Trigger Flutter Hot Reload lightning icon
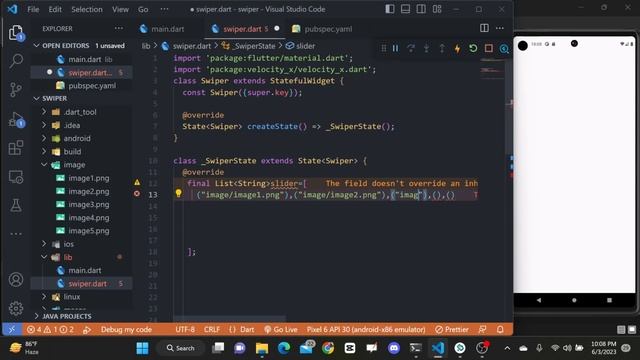The height and width of the screenshot is (360, 640). pos(458,49)
